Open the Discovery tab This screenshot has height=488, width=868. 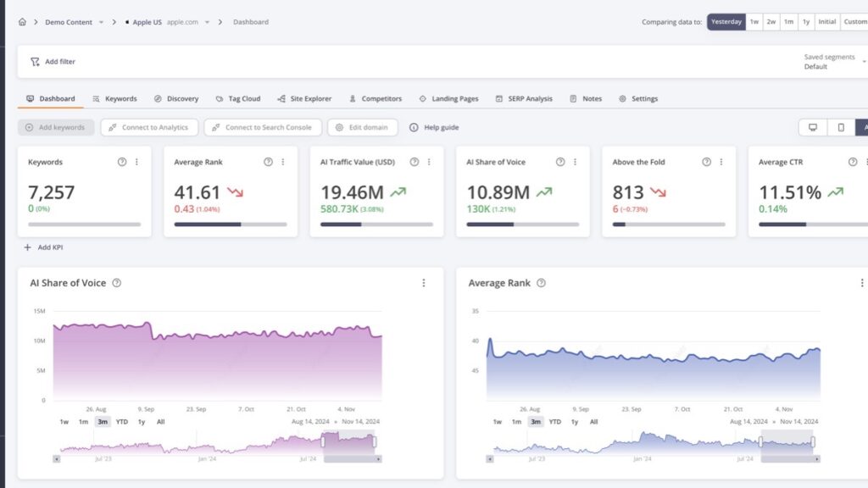(176, 98)
